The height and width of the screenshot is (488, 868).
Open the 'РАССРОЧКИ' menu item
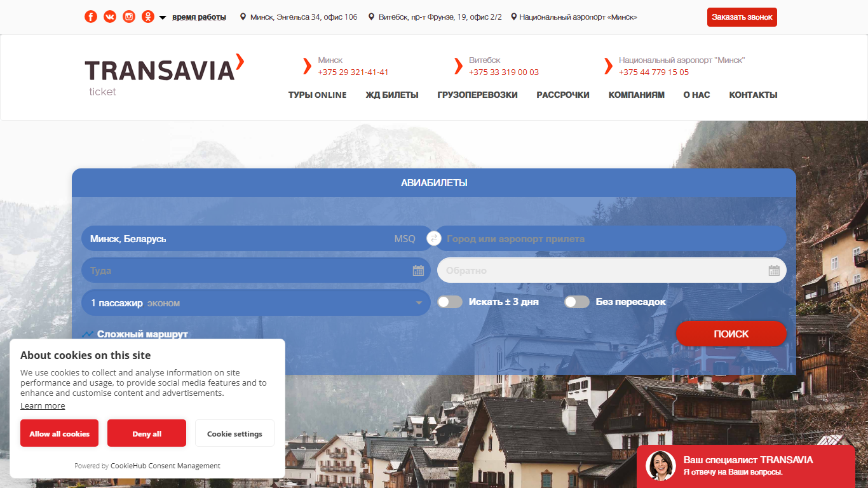[563, 95]
